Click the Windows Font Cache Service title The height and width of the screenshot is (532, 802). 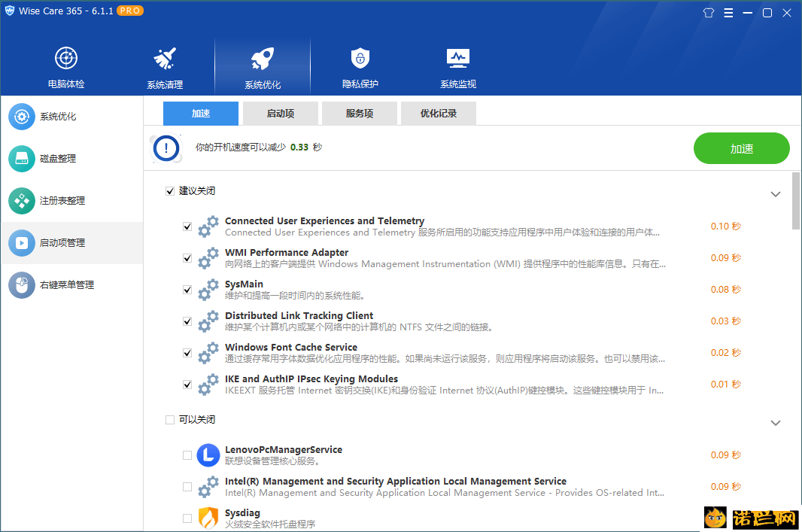tap(291, 348)
